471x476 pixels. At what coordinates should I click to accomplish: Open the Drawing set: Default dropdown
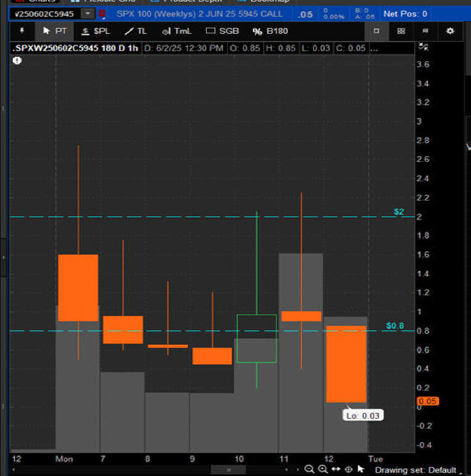(x=419, y=470)
